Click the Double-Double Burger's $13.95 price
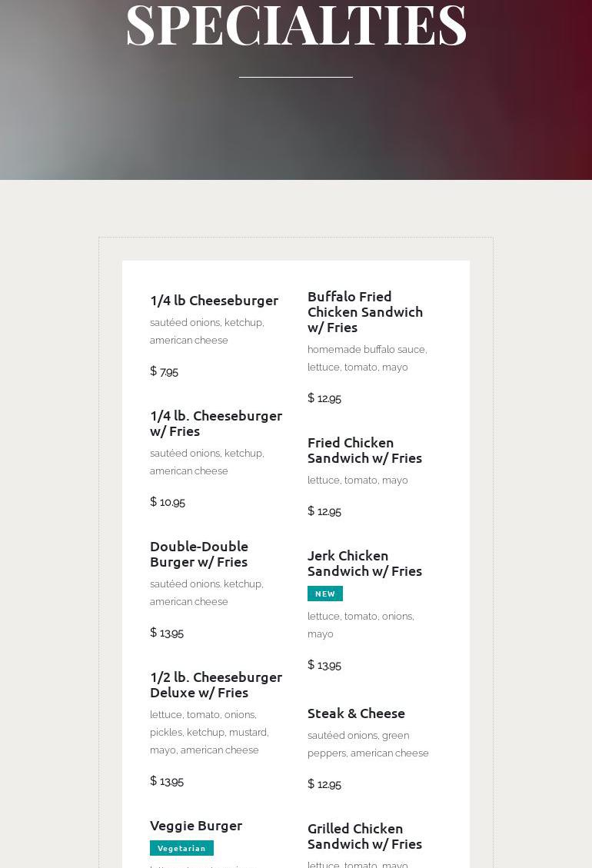 pos(167,633)
